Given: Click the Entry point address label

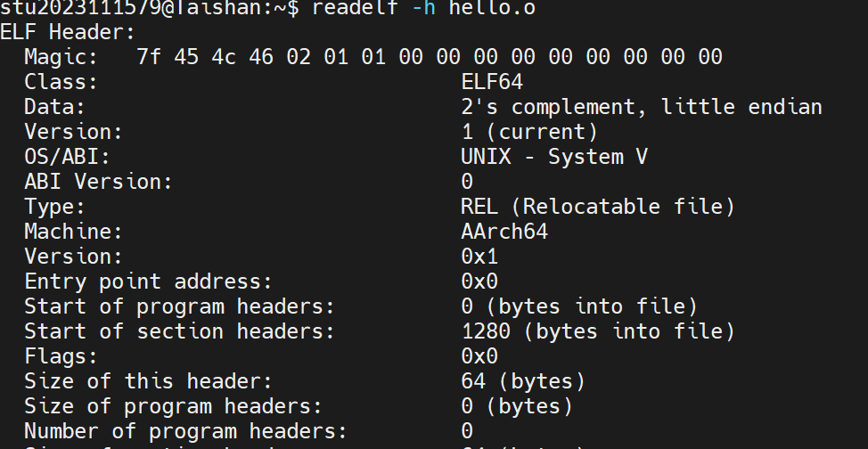Looking at the screenshot, I should tap(148, 282).
